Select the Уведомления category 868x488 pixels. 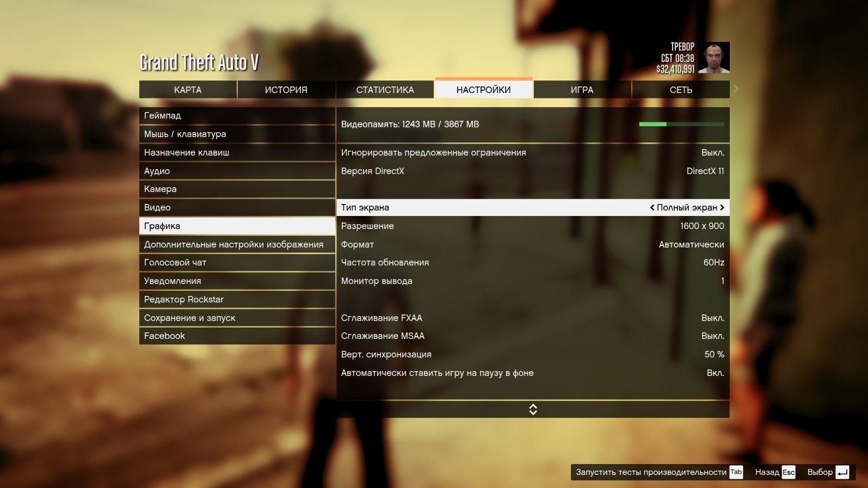click(x=237, y=281)
